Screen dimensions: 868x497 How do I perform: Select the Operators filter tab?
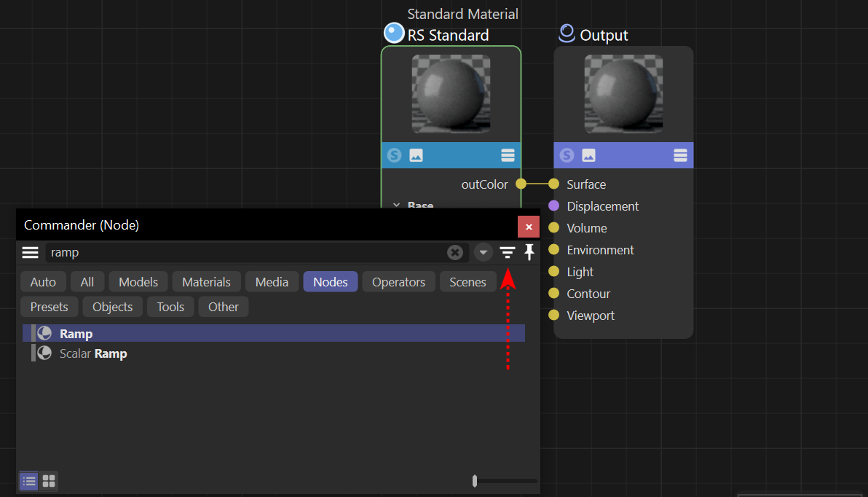click(x=398, y=282)
